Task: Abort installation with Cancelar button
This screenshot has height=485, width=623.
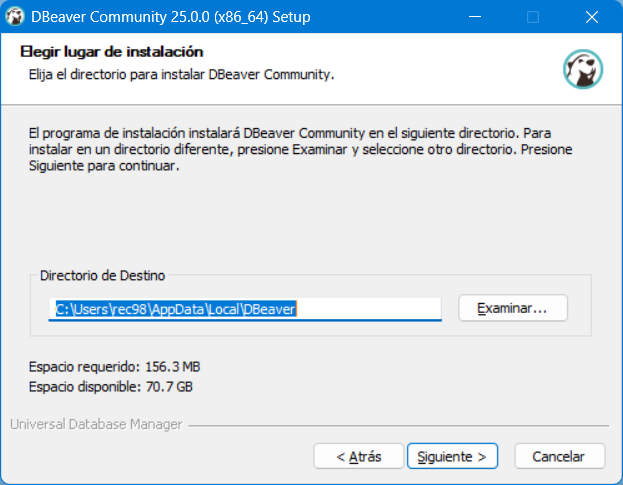Action: pos(559,456)
